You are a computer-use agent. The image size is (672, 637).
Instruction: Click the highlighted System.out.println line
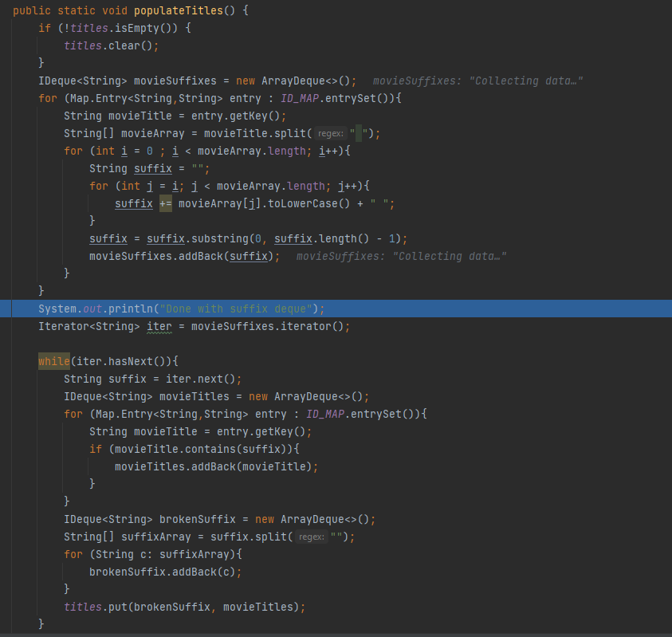pos(182,309)
